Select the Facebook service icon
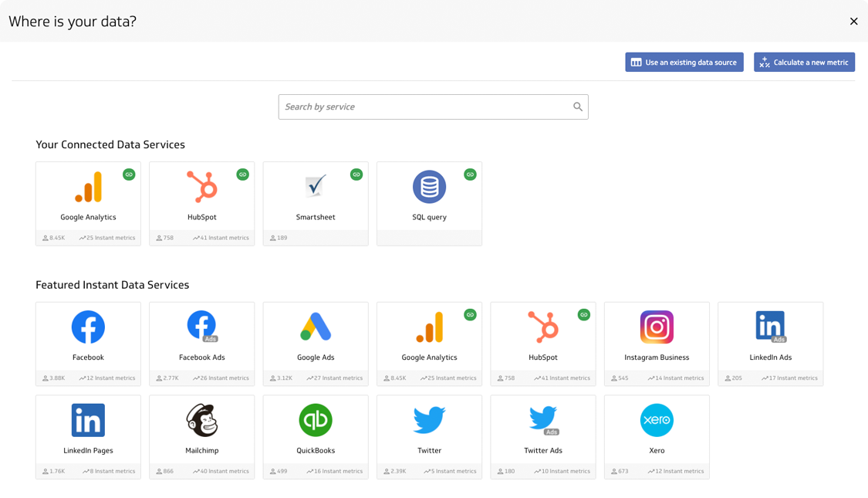The image size is (868, 498). pyautogui.click(x=88, y=327)
